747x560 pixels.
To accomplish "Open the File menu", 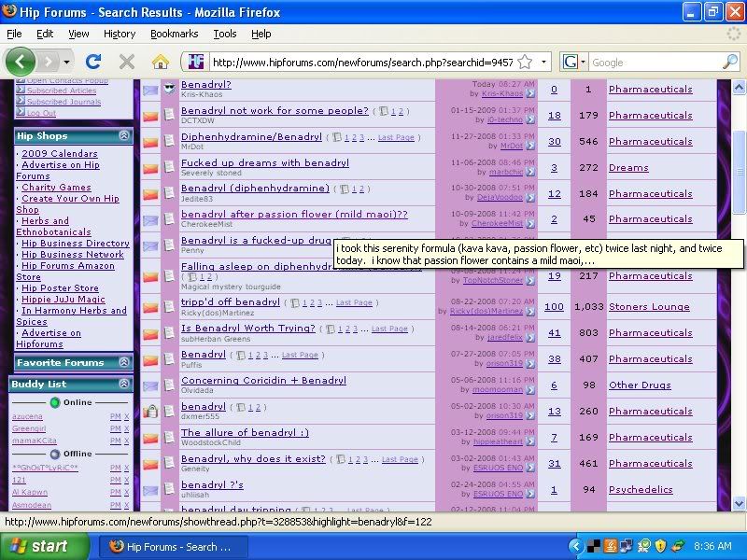I will click(14, 34).
